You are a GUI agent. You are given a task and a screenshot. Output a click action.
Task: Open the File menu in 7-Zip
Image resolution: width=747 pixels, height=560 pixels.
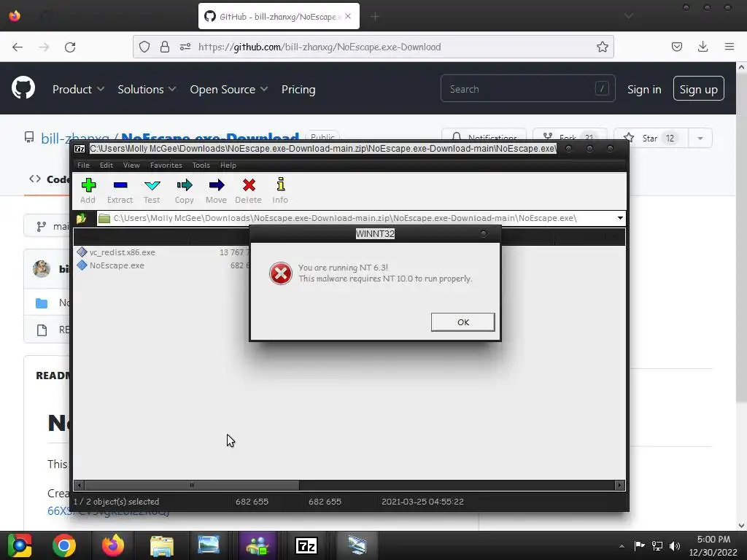pyautogui.click(x=83, y=166)
